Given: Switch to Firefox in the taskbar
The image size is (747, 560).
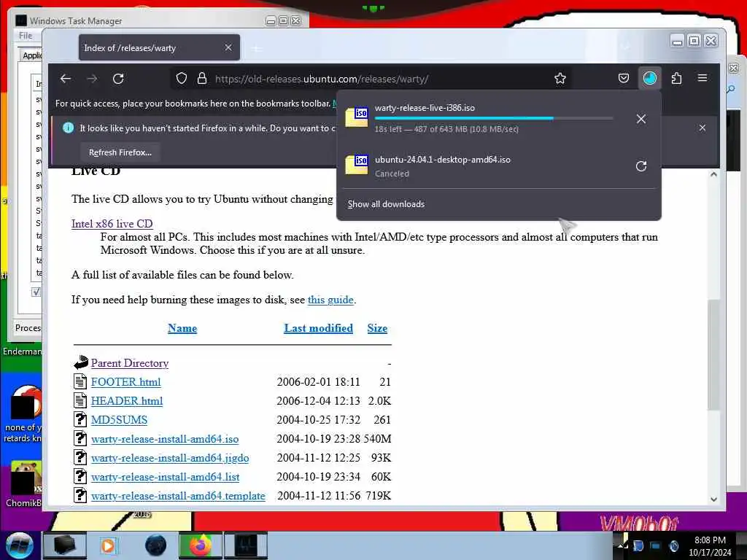Looking at the screenshot, I should [x=201, y=545].
